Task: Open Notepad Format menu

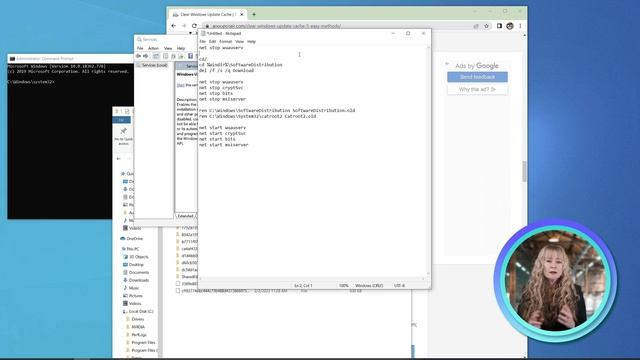Action: [225, 42]
